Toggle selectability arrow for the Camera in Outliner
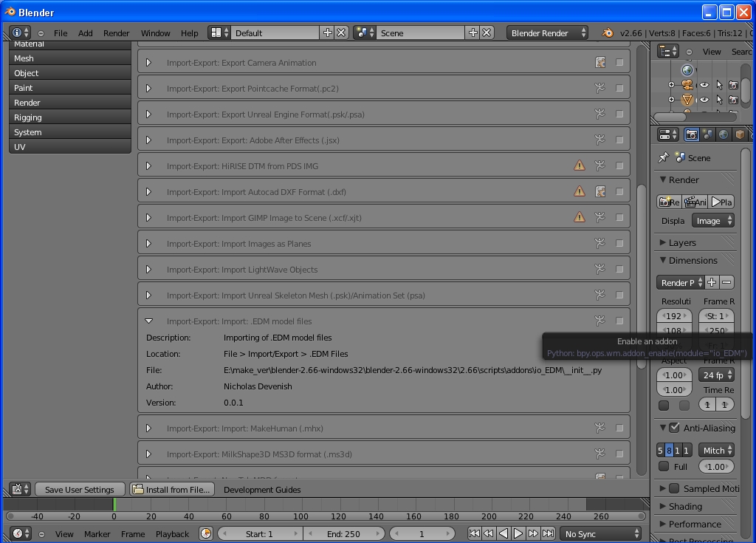 pos(719,85)
